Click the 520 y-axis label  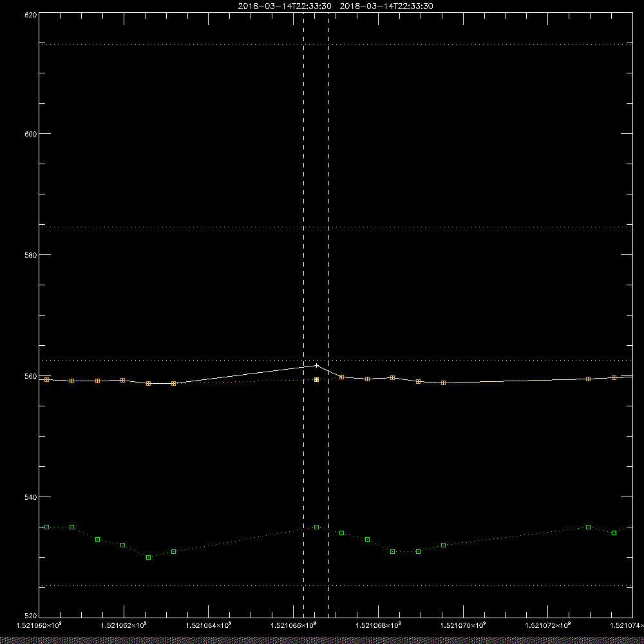[x=31, y=616]
